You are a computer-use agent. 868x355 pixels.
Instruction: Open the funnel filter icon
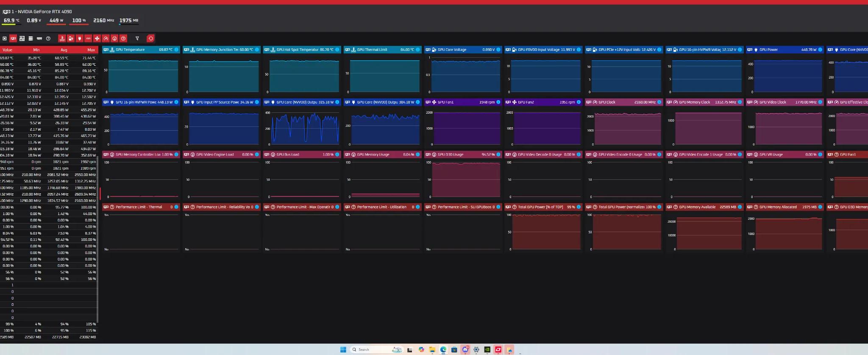pos(137,39)
